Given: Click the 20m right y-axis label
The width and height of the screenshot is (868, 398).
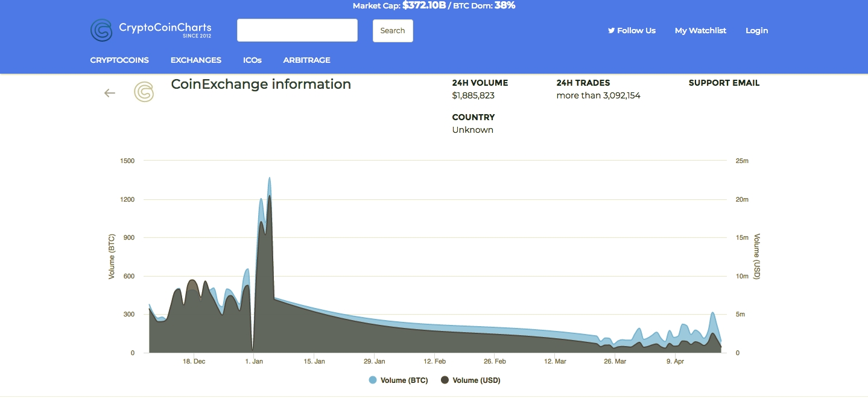Looking at the screenshot, I should [x=743, y=200].
